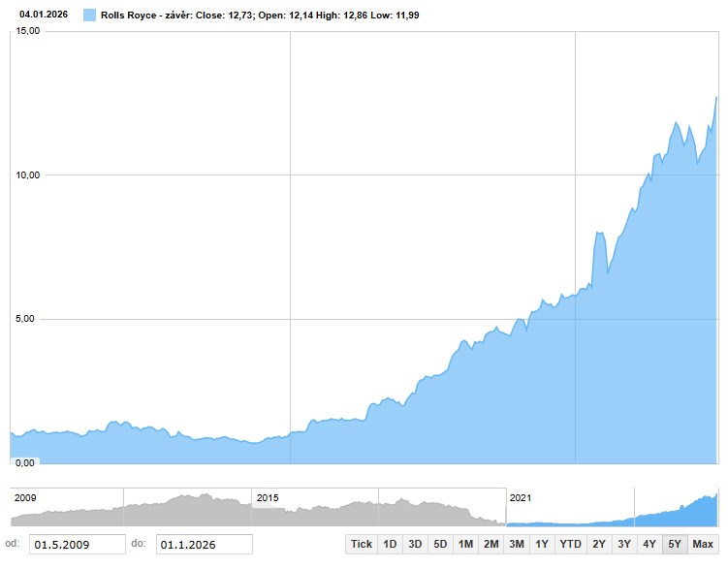728x569 pixels.
Task: Click the 2009 marker in overview timeline
Action: pyautogui.click(x=25, y=497)
